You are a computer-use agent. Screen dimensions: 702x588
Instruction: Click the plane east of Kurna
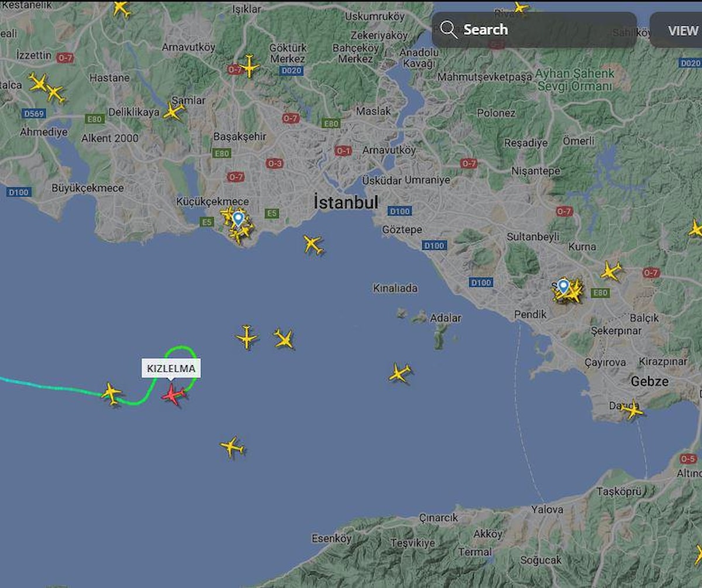[611, 271]
